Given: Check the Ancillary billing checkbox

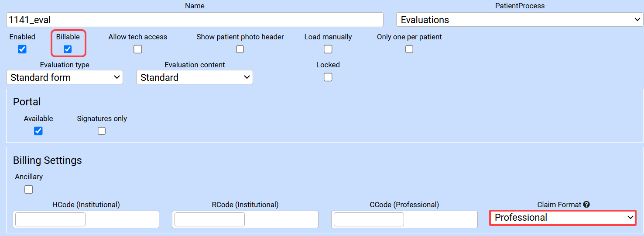Looking at the screenshot, I should (x=29, y=190).
